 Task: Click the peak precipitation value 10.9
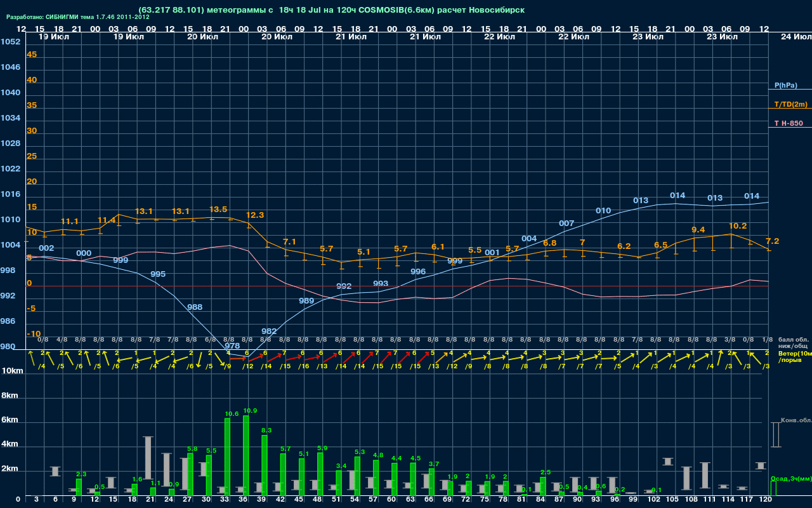[251, 411]
